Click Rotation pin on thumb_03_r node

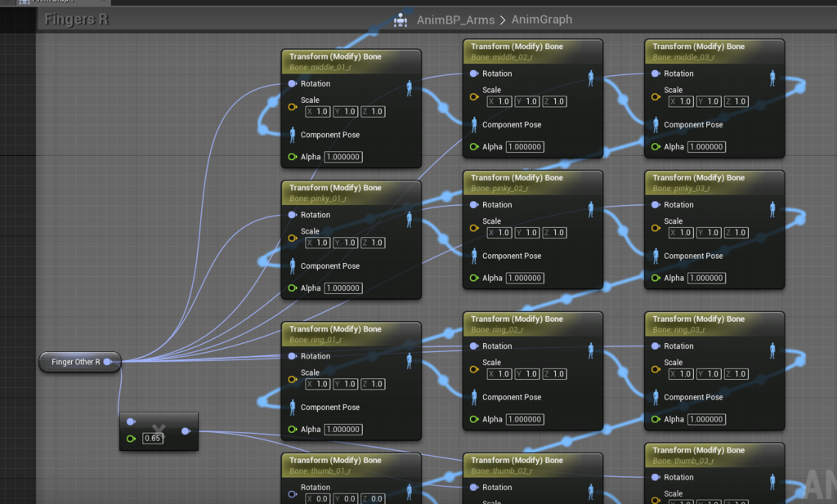click(x=656, y=477)
